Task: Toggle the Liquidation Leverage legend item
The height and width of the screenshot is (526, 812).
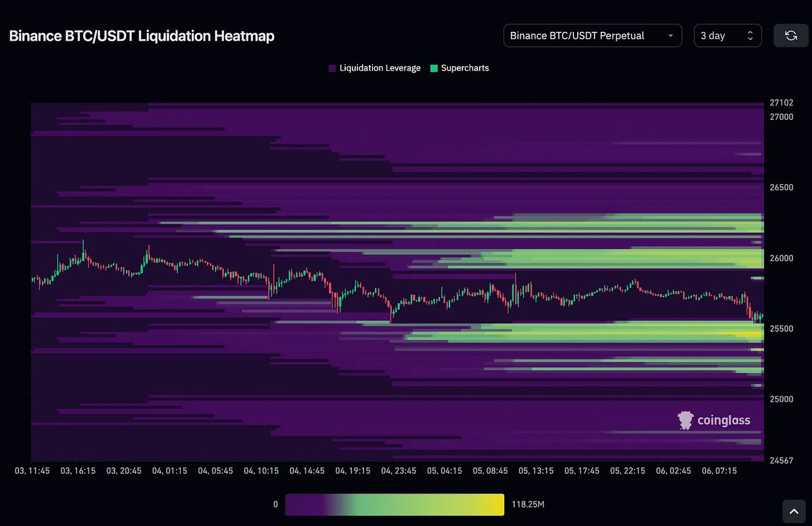Action: tap(374, 68)
